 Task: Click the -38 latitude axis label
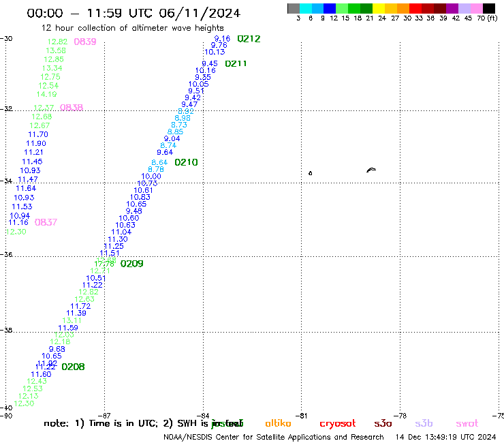[x=6, y=330]
